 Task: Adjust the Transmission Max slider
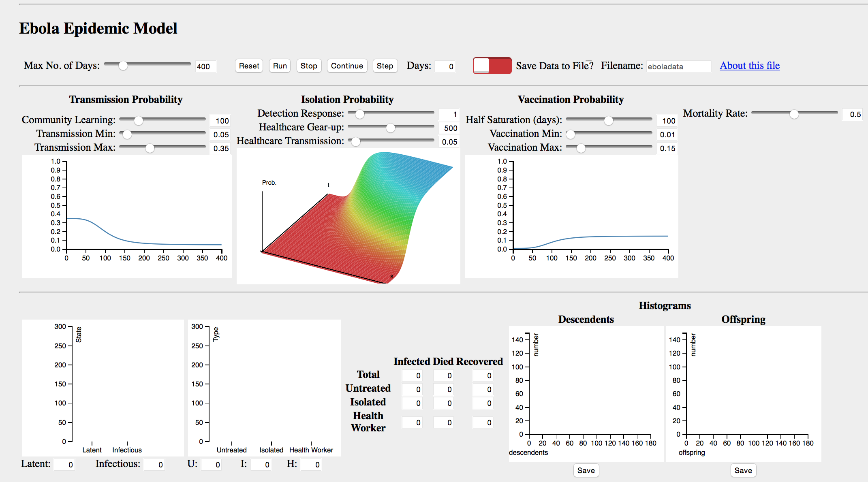click(x=162, y=148)
